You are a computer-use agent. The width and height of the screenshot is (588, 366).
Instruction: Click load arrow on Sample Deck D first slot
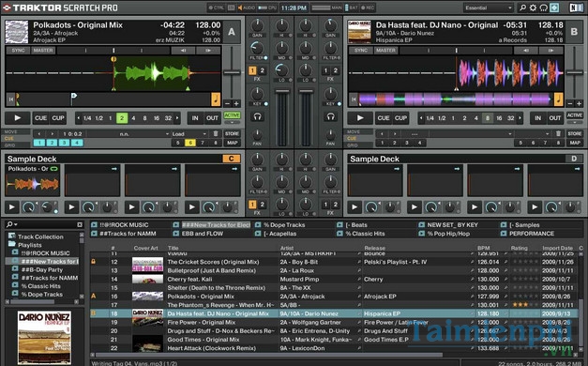pos(397,169)
